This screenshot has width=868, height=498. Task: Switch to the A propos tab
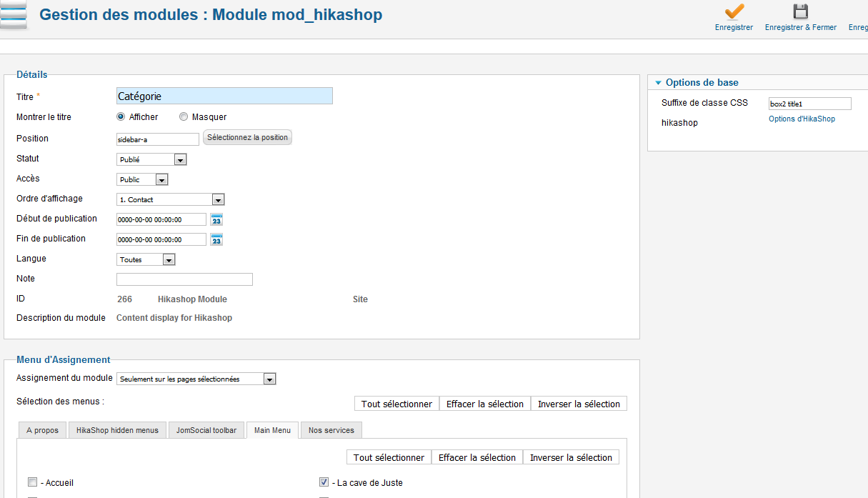click(42, 430)
